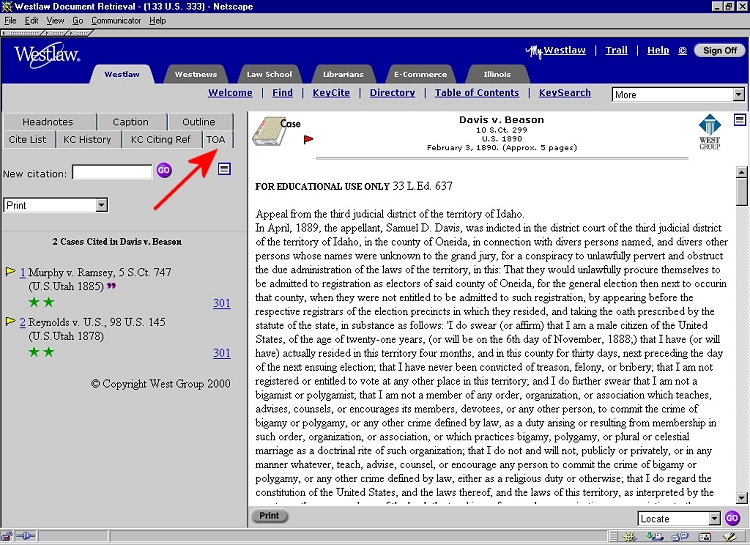
Task: Click the security lock icon in status bar
Action: coord(7,536)
